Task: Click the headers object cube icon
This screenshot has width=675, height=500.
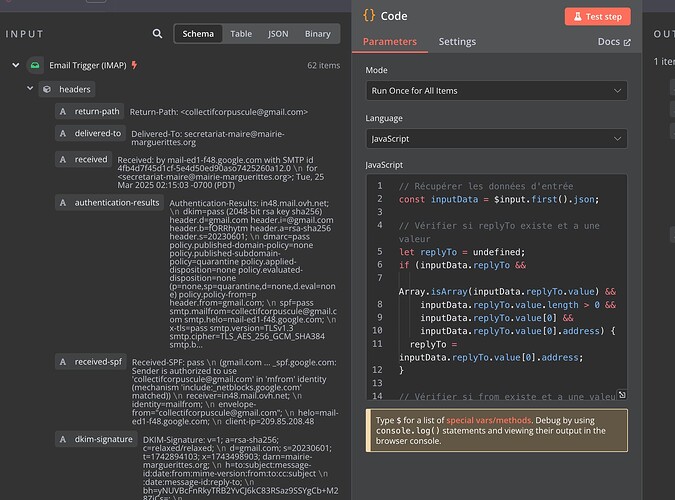Action: point(47,89)
